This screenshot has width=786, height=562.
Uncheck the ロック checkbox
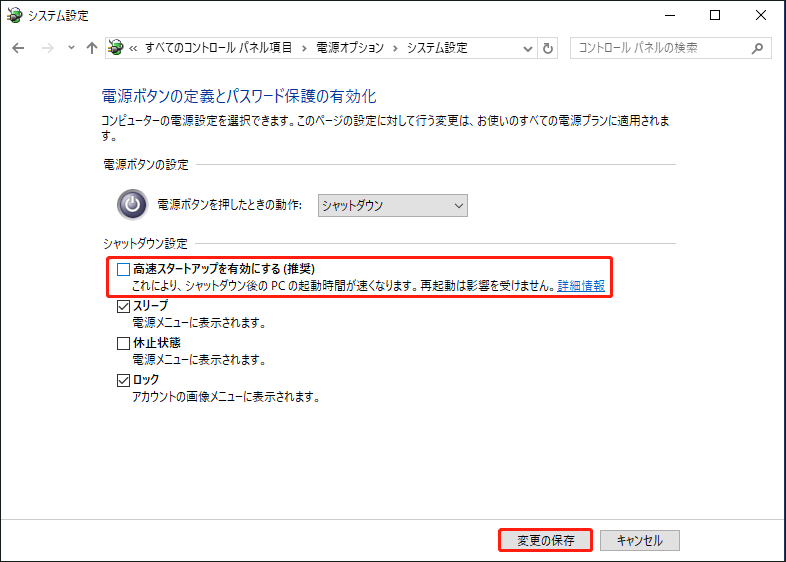tap(123, 380)
